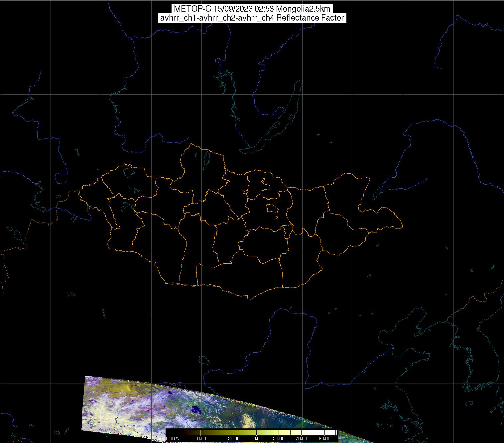
Task: Click the 10.00 mark on the colorbar
Action: click(x=200, y=438)
